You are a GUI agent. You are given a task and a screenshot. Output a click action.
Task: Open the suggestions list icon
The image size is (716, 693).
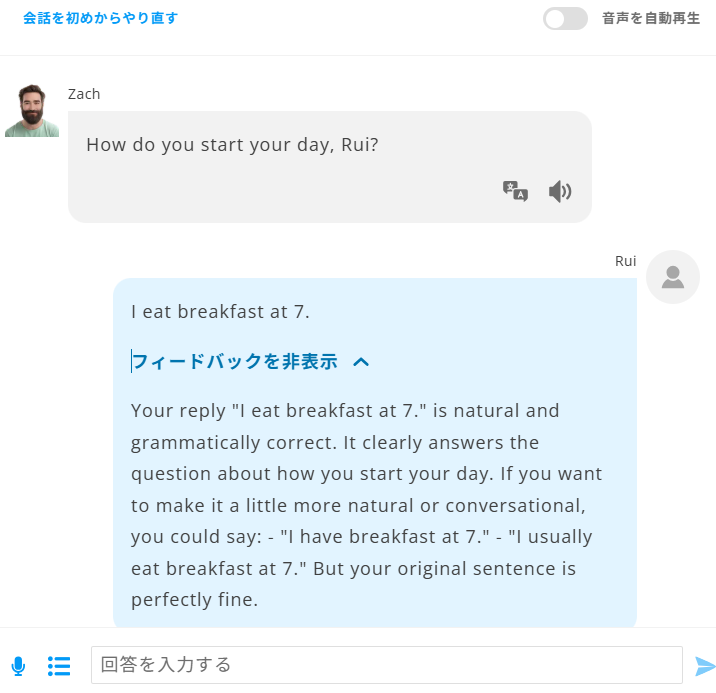pyautogui.click(x=59, y=666)
